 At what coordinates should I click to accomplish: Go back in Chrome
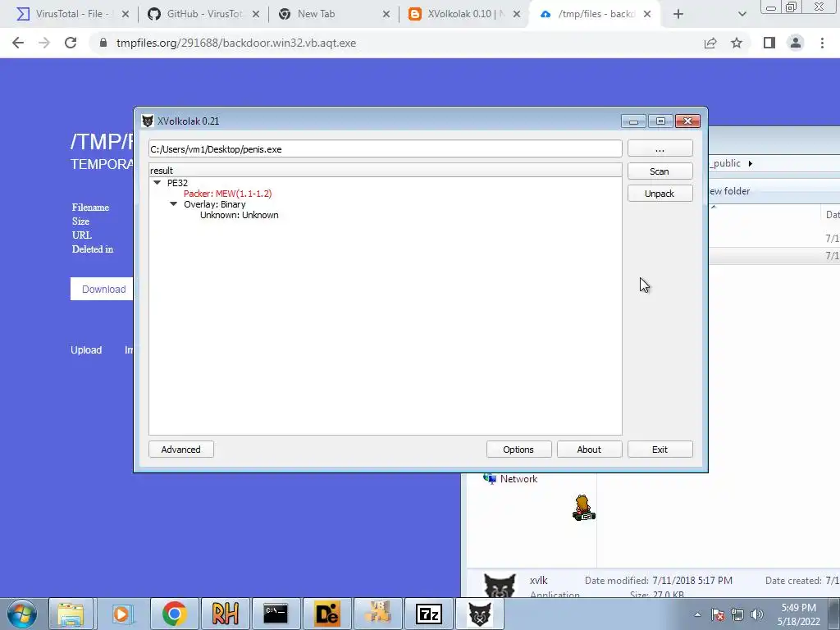pos(18,43)
